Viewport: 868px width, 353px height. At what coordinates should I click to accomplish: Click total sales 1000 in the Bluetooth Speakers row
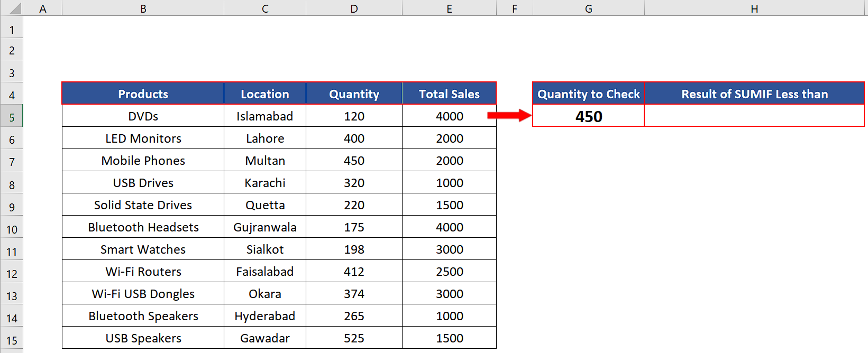click(449, 315)
